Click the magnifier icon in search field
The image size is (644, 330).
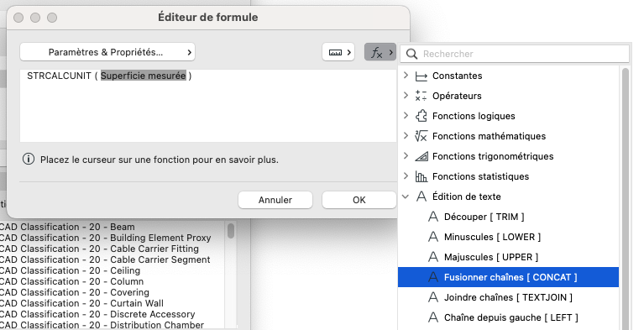[x=411, y=54]
